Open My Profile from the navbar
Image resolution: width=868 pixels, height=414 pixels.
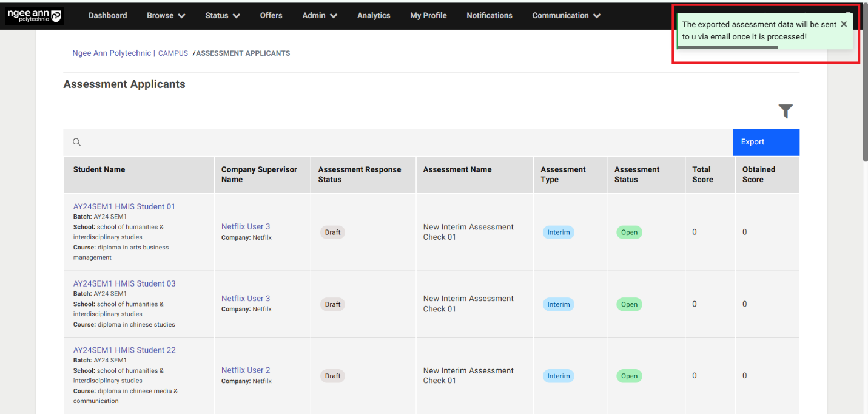[428, 16]
